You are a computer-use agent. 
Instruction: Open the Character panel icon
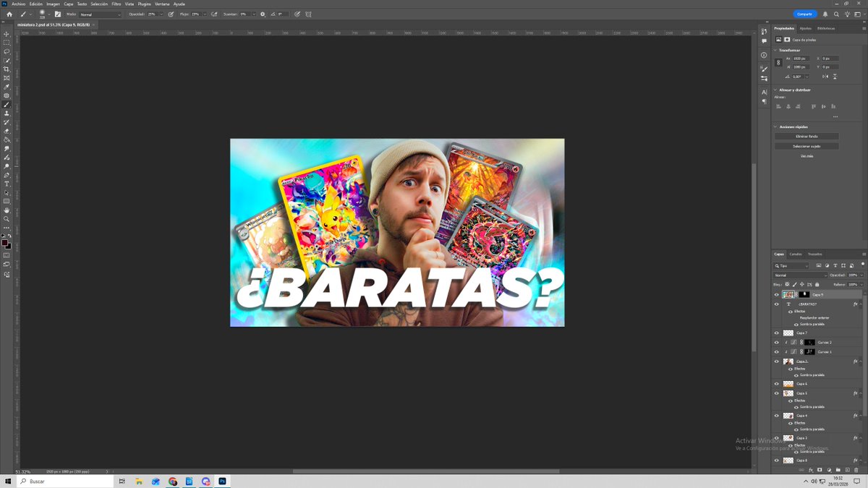pyautogui.click(x=764, y=92)
